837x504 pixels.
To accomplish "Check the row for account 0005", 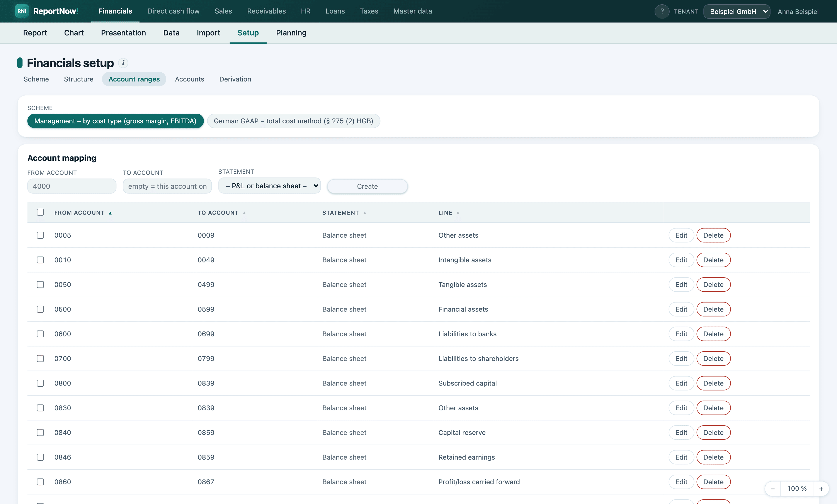I will click(40, 235).
